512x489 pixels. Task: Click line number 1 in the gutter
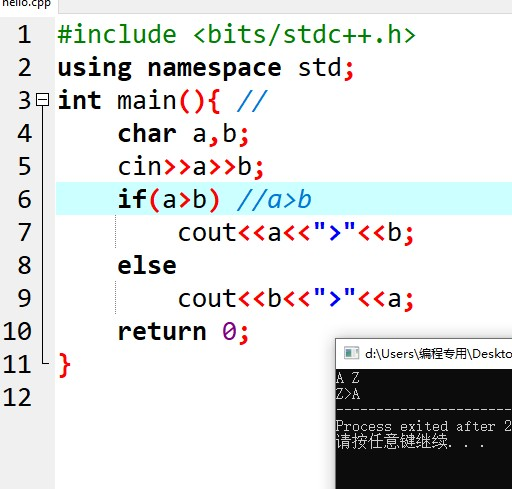pos(25,35)
